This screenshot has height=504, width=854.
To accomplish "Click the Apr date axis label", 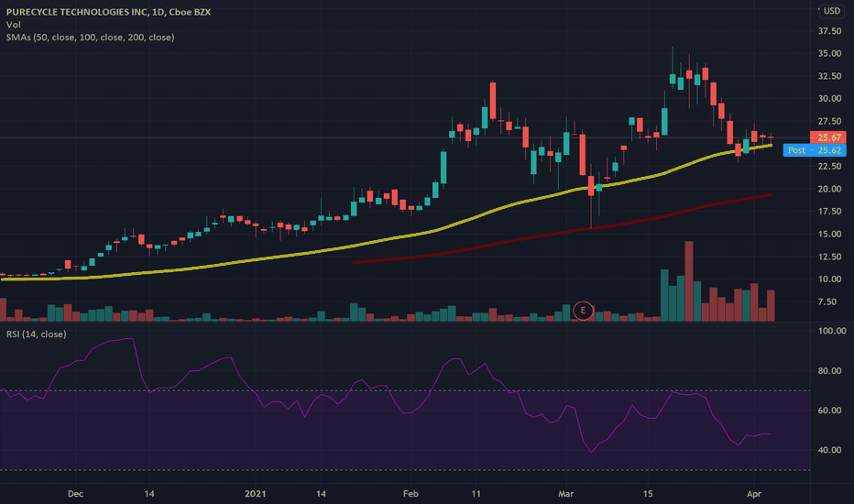I will click(x=754, y=494).
